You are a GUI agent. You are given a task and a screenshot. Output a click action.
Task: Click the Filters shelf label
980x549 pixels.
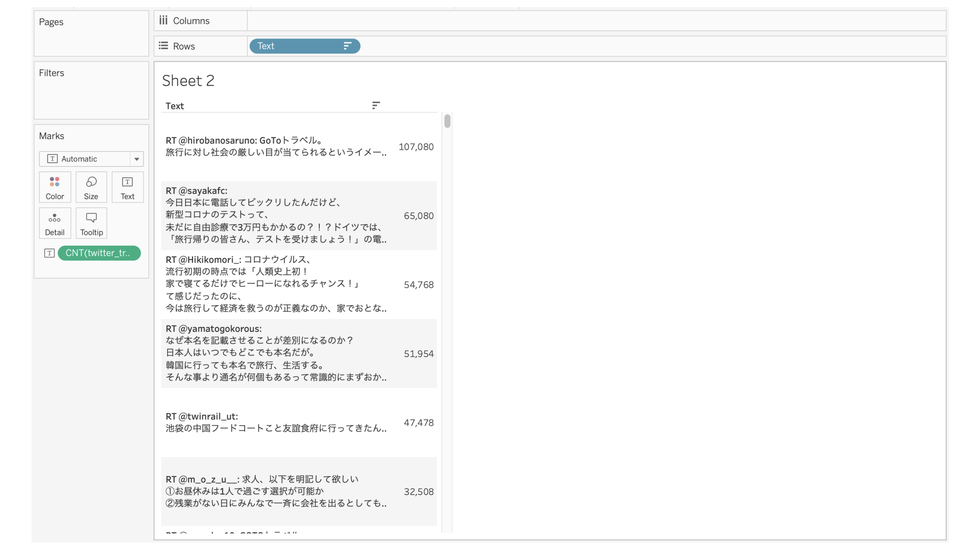click(51, 73)
